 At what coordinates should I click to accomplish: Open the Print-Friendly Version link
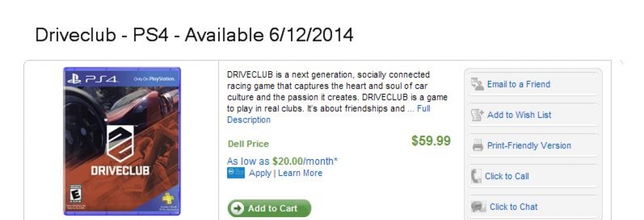tap(529, 146)
